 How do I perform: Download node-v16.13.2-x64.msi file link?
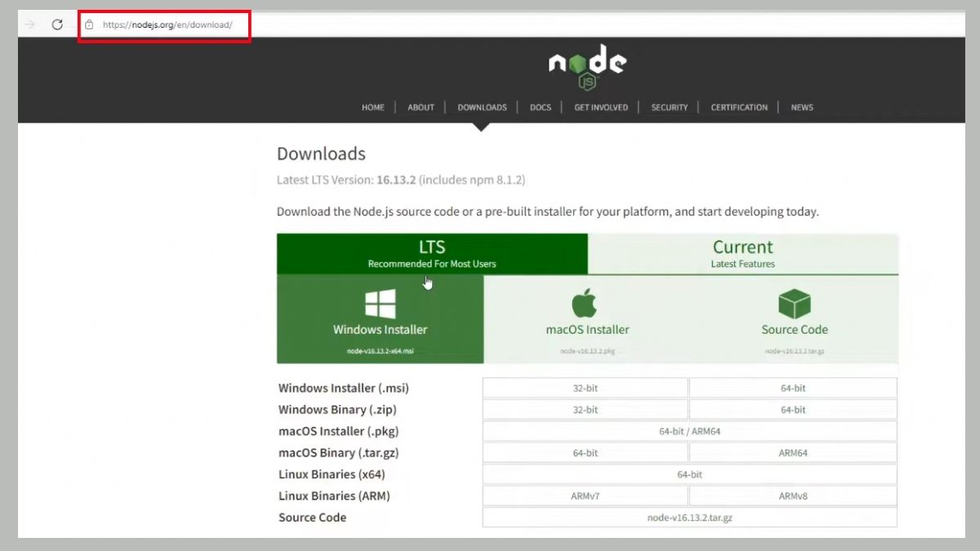coord(381,351)
